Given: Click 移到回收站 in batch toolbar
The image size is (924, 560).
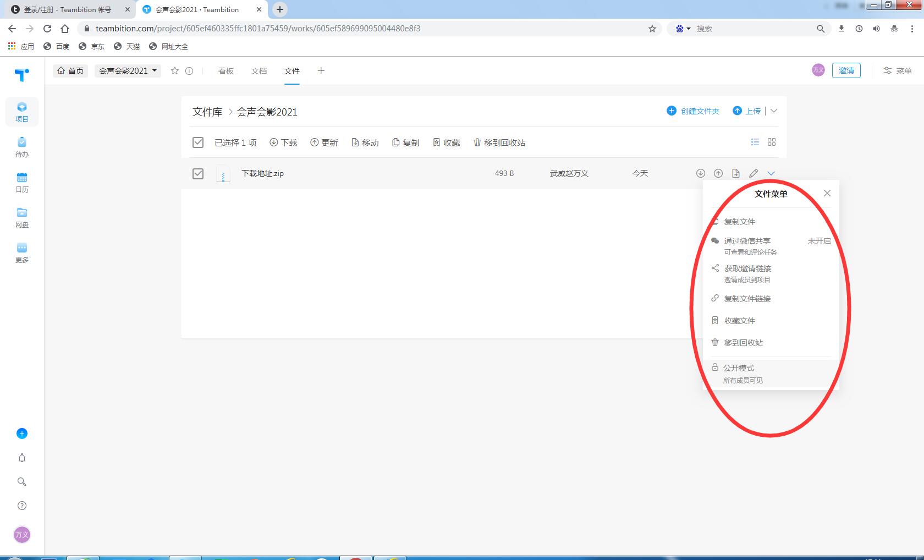Looking at the screenshot, I should pyautogui.click(x=499, y=142).
